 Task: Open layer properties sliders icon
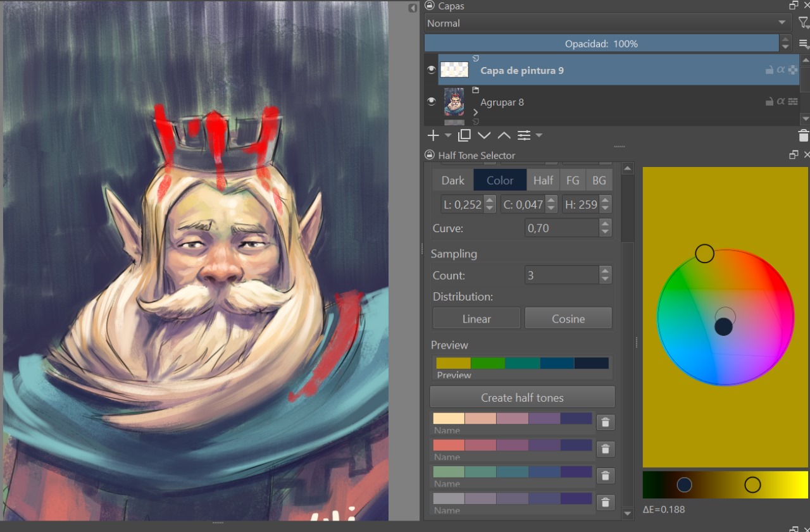tap(524, 135)
